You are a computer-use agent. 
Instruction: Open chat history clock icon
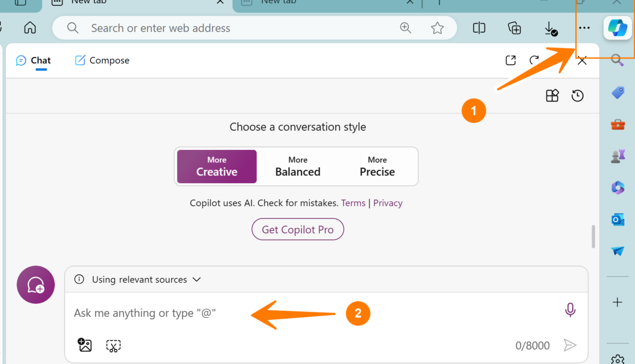pyautogui.click(x=578, y=96)
